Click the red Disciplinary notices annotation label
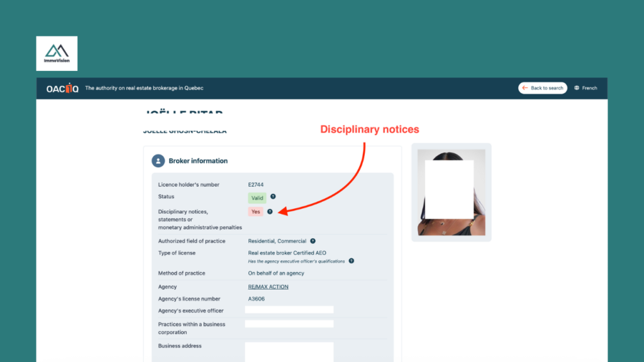Image resolution: width=644 pixels, height=362 pixels. click(369, 129)
